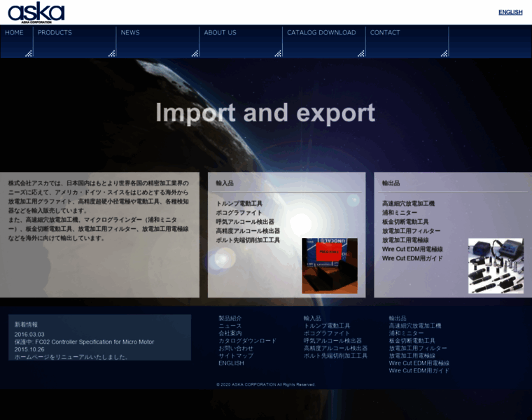532x420 pixels.
Task: Click the 新着情報 news heading
Action: [x=26, y=325]
